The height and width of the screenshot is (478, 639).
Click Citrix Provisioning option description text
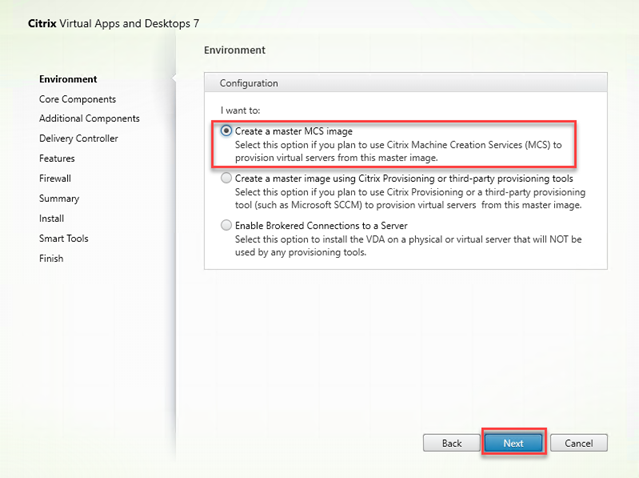click(410, 198)
